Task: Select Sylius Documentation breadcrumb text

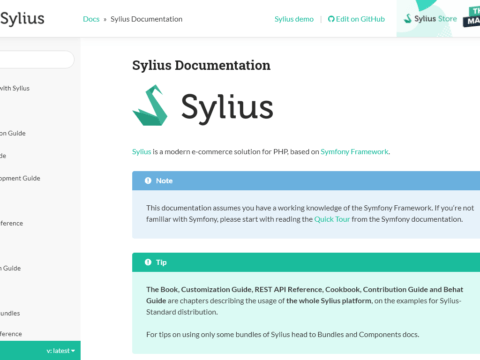Action: 146,19
